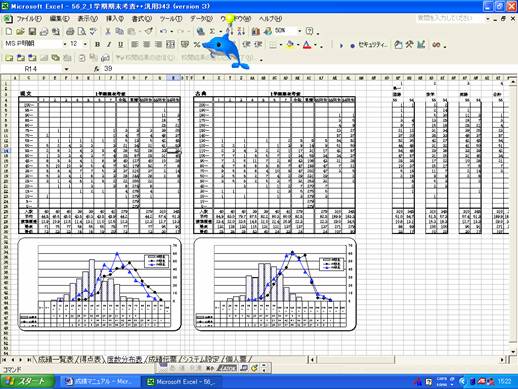Click the スタート button on taskbar
The height and width of the screenshot is (389, 518).
pyautogui.click(x=27, y=381)
